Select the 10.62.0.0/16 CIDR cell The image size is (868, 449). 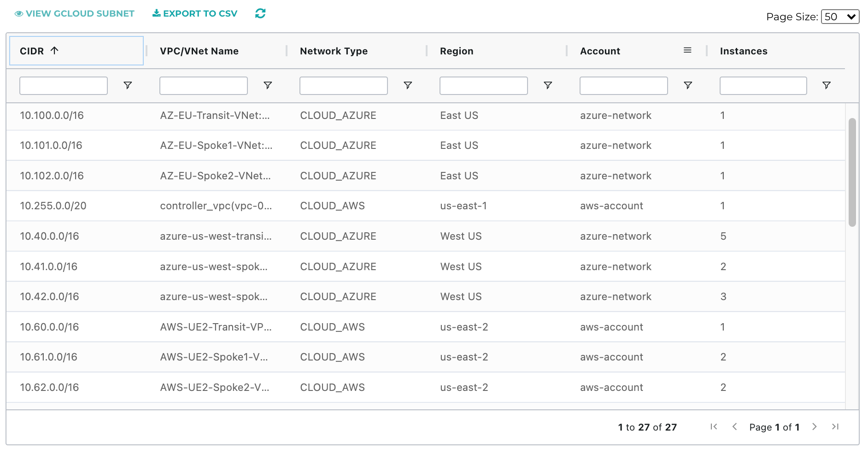[x=49, y=387]
